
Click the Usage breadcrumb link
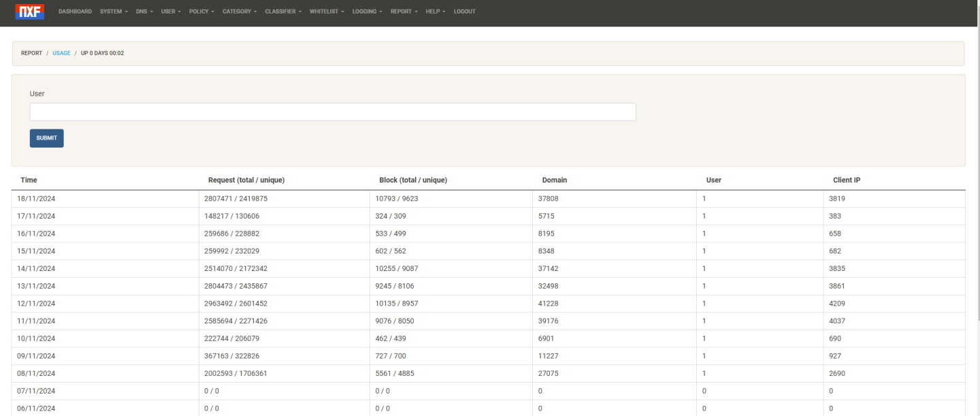click(x=61, y=53)
